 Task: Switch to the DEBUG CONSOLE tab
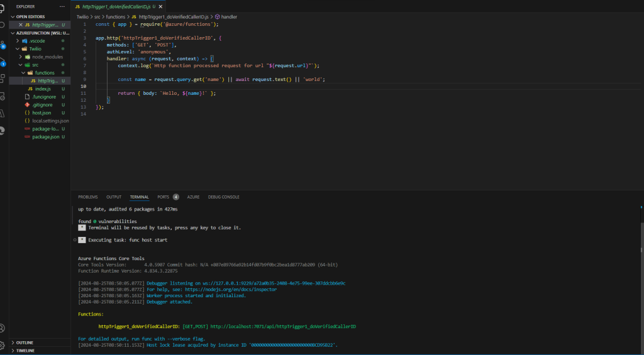[223, 197]
